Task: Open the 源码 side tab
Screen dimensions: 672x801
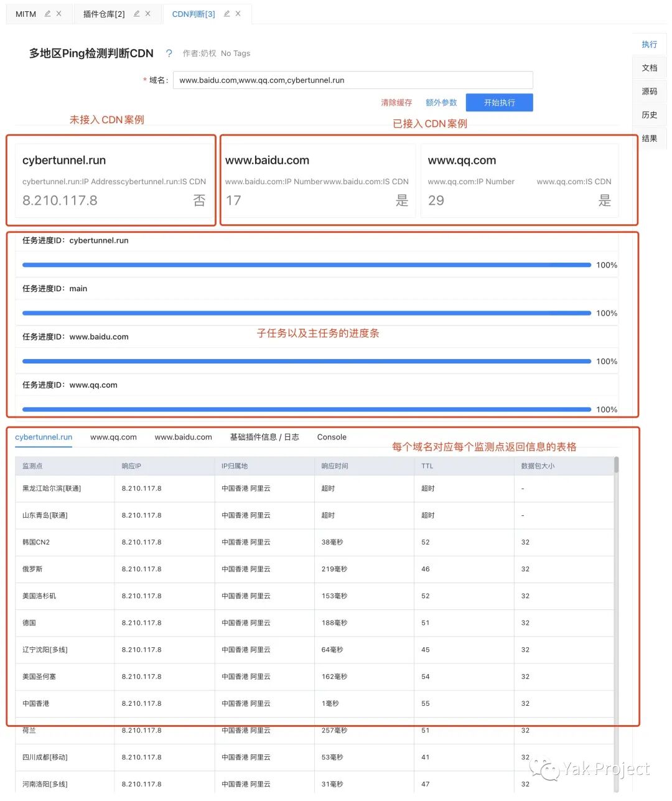Action: coord(650,91)
